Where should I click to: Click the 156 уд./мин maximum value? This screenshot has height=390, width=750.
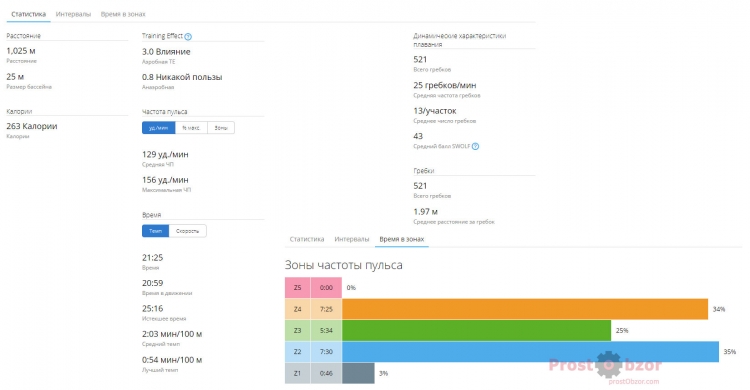165,180
